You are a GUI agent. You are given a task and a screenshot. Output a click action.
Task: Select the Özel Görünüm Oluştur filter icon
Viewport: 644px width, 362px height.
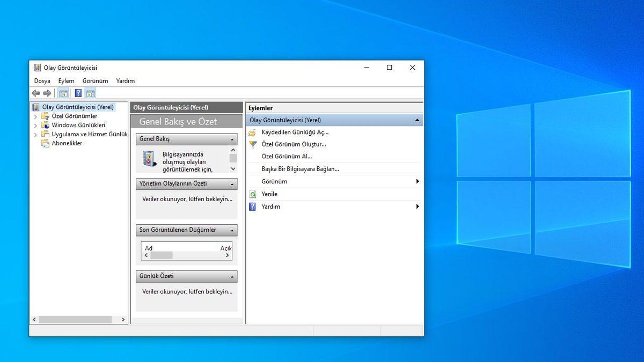coord(252,144)
